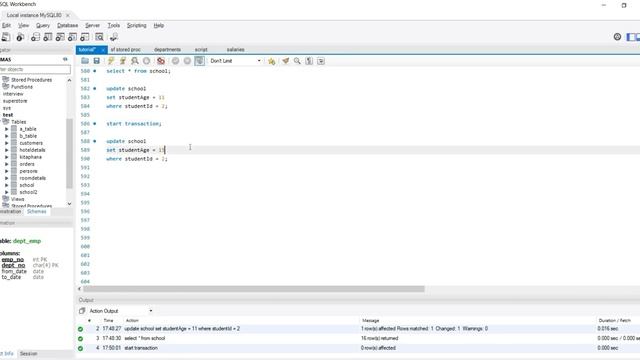Click the filter objects search field
This screenshot has width=640, height=360.
pos(35,69)
